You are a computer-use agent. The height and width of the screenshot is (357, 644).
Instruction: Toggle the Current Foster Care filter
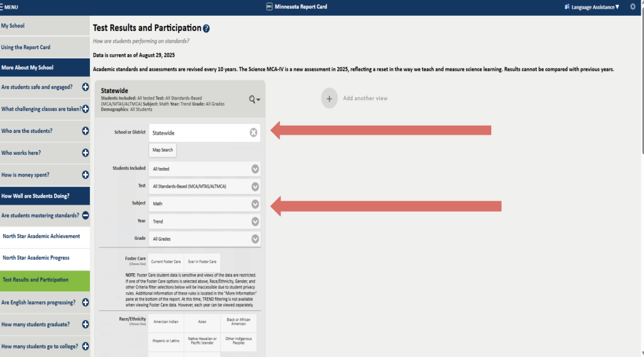(x=166, y=261)
